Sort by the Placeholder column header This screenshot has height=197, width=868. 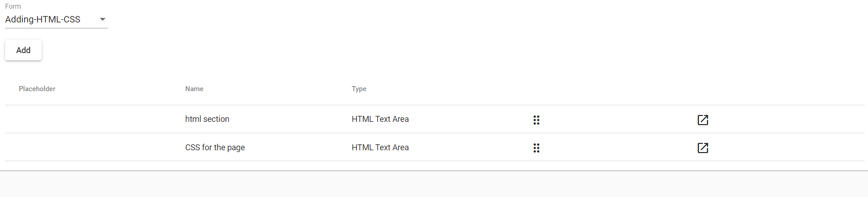point(37,89)
